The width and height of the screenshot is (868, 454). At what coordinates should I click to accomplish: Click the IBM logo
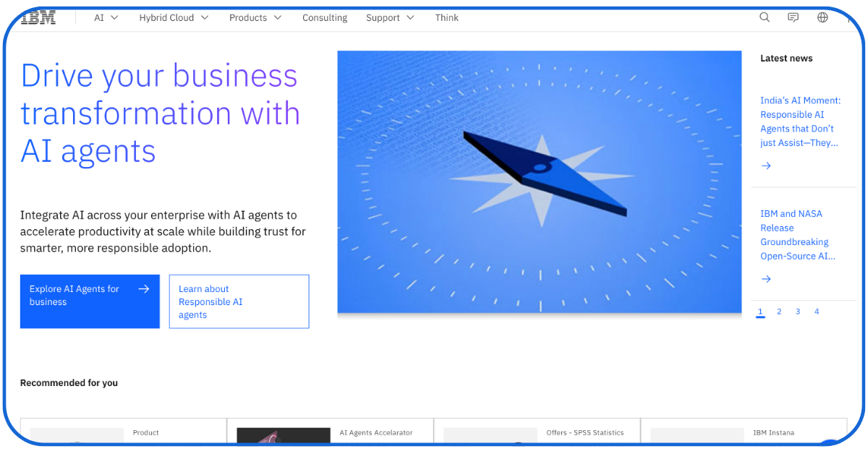(x=38, y=18)
